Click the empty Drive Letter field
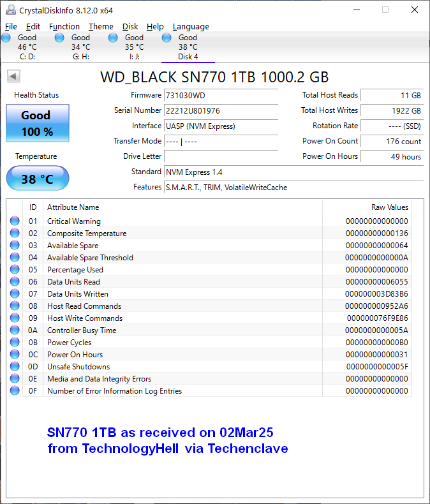The image size is (430, 504). [x=221, y=156]
